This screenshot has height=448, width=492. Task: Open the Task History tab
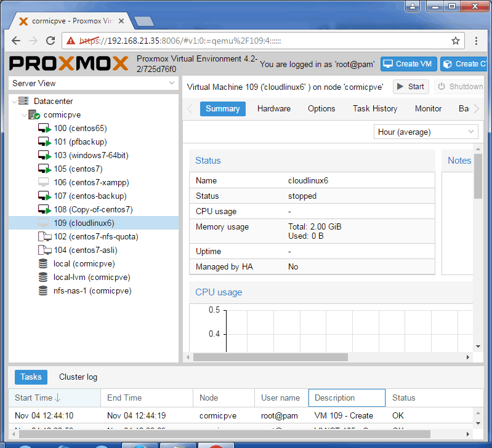(x=375, y=109)
